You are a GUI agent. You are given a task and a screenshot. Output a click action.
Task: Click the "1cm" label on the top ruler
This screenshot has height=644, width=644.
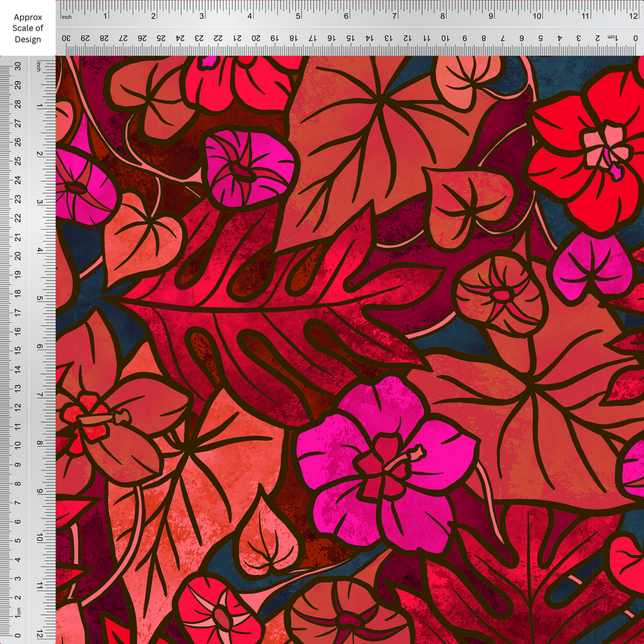(613, 38)
